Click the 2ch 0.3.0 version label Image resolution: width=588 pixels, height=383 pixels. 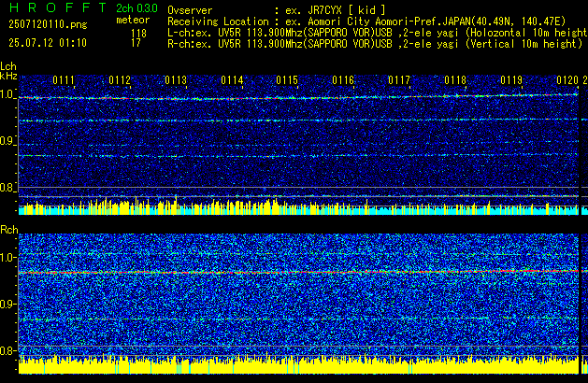coord(136,8)
